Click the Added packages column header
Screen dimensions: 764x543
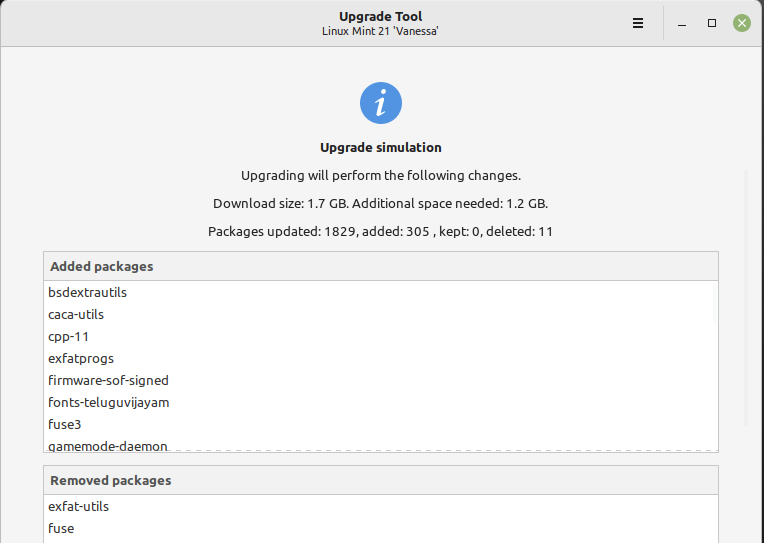[x=381, y=267]
